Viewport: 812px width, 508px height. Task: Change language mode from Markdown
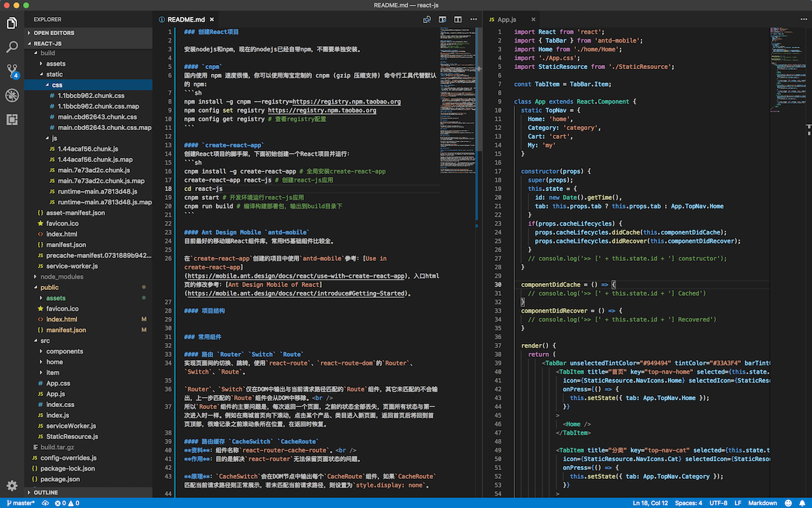tap(762, 503)
